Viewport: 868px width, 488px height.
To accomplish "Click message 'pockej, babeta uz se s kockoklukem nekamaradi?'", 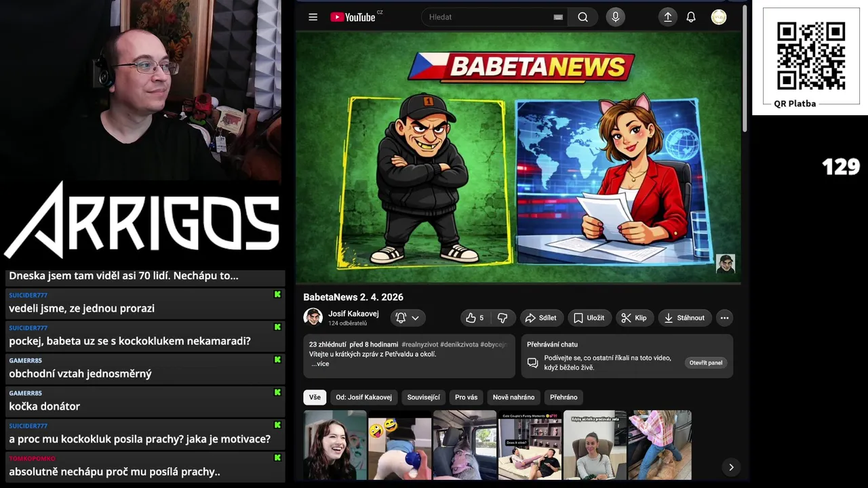I will pos(130,341).
